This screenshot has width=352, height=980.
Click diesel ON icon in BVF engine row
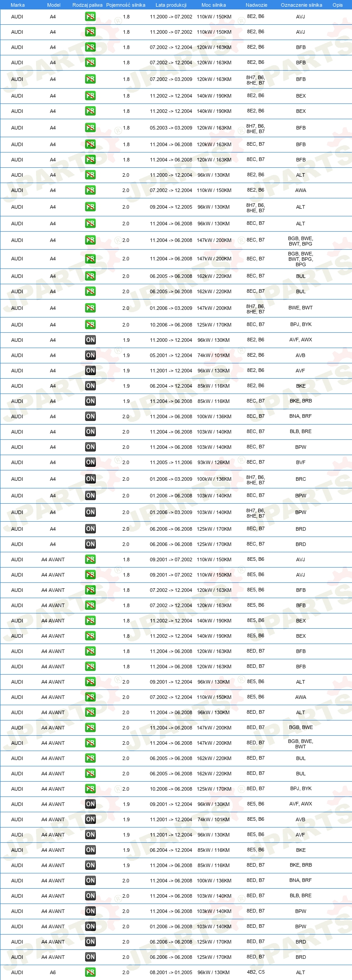[90, 462]
